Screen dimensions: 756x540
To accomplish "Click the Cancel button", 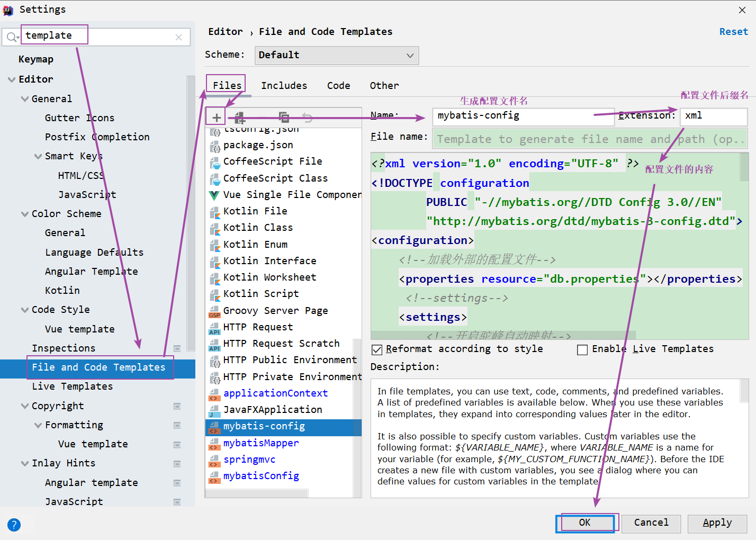I will 651,523.
